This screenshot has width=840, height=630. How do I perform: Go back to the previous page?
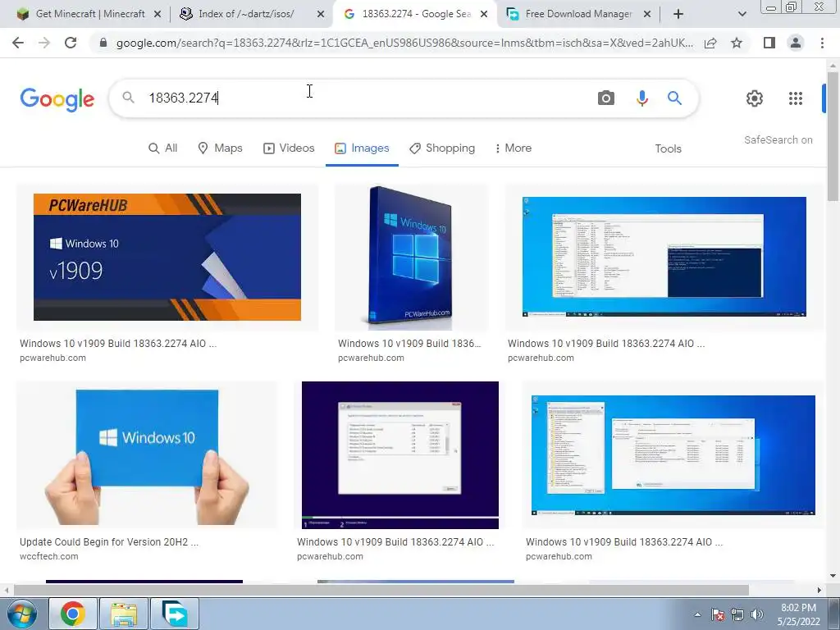pos(18,43)
